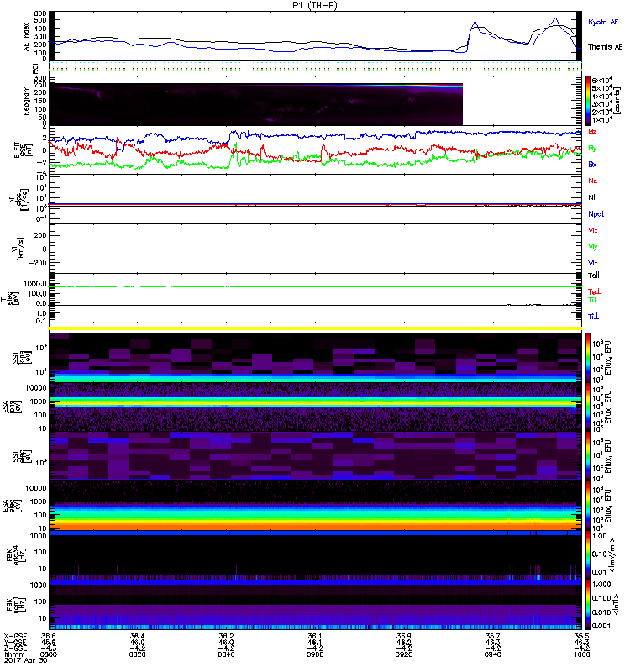Image resolution: width=630 pixels, height=672 pixels.
Task: Click the black Tell temperature legend label
Action: pyautogui.click(x=594, y=276)
